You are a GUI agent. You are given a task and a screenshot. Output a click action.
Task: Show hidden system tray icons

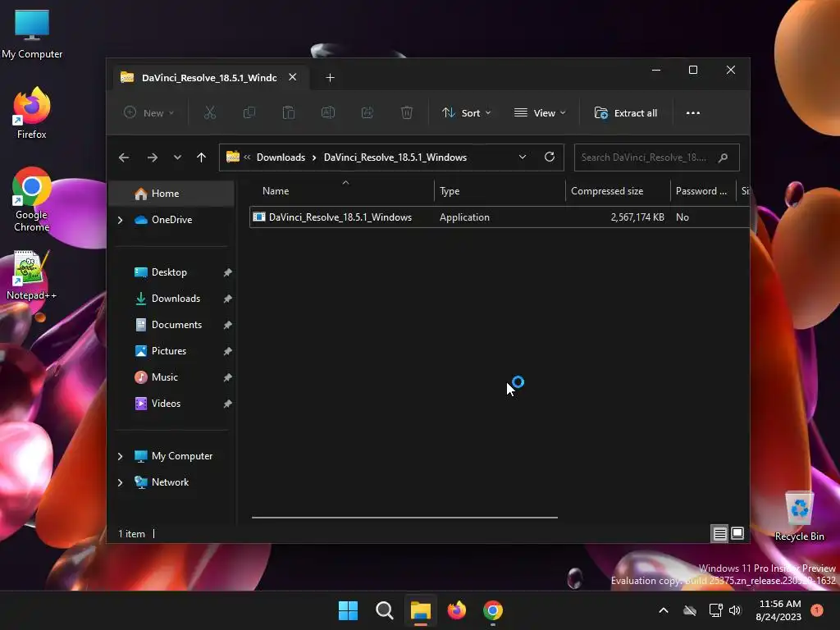[x=663, y=610]
